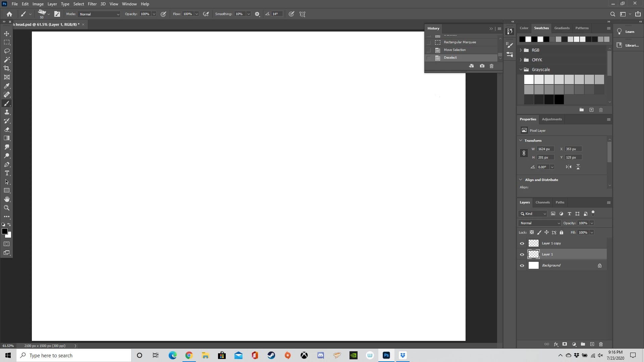Image resolution: width=644 pixels, height=362 pixels.
Task: Select the Crop tool
Action: 7,68
